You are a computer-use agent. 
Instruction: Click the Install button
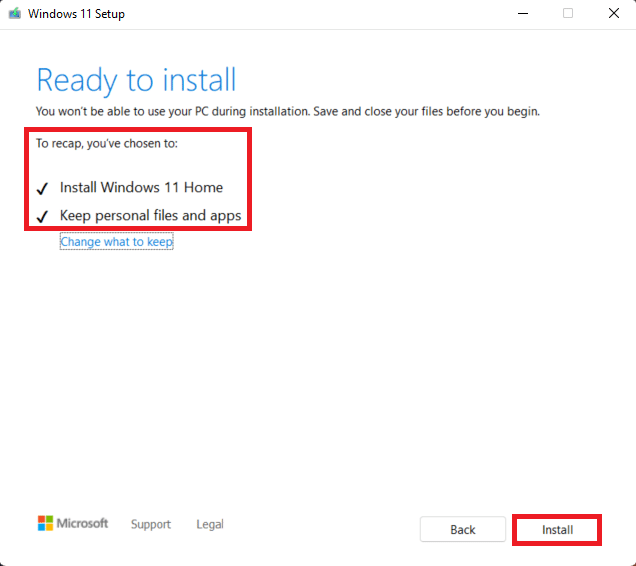(x=557, y=530)
